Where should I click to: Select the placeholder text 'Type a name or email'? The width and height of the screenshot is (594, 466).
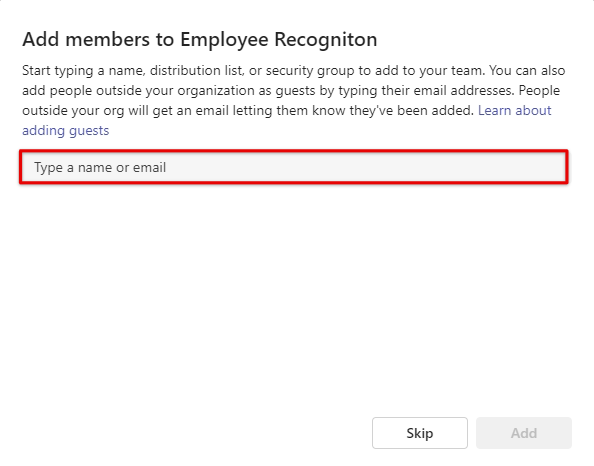pyautogui.click(x=100, y=167)
